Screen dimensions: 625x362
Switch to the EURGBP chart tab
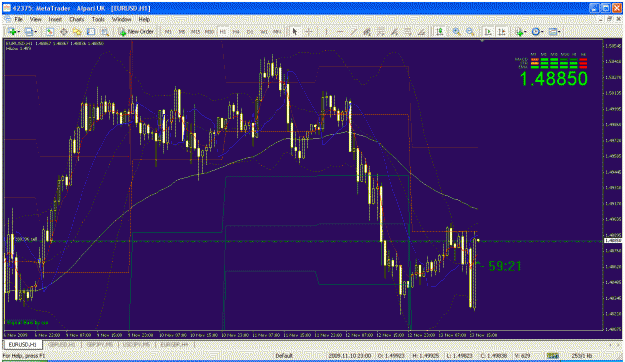point(174,344)
